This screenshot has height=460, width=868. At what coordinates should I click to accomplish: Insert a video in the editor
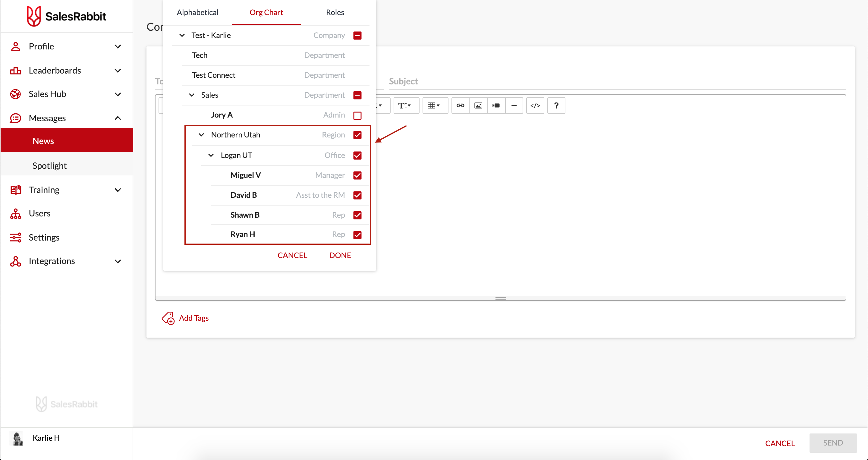pyautogui.click(x=496, y=106)
